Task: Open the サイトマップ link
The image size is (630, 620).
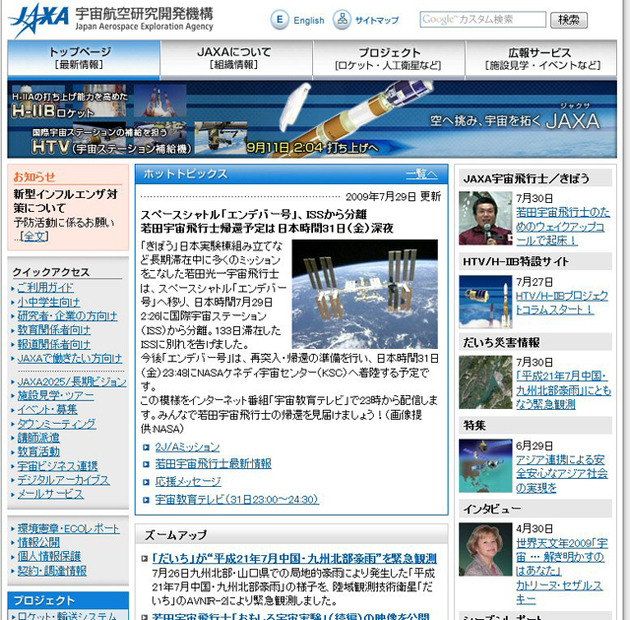Action: pyautogui.click(x=376, y=20)
